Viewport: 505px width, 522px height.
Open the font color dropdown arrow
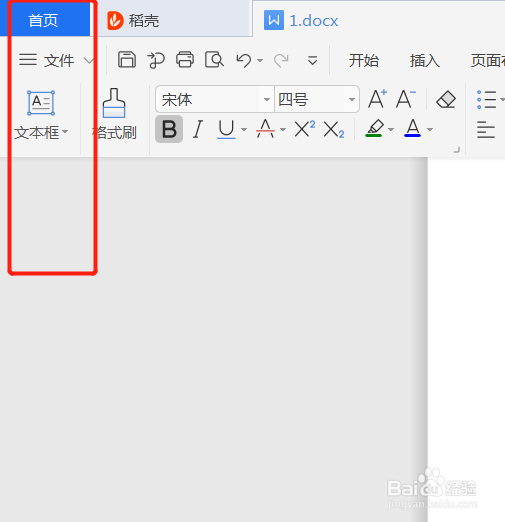pyautogui.click(x=430, y=129)
